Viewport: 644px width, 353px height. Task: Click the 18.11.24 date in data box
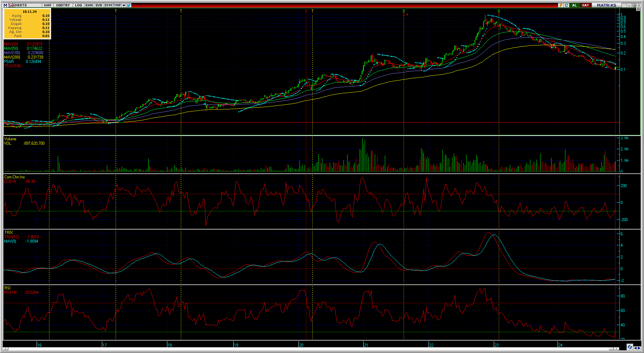point(30,11)
